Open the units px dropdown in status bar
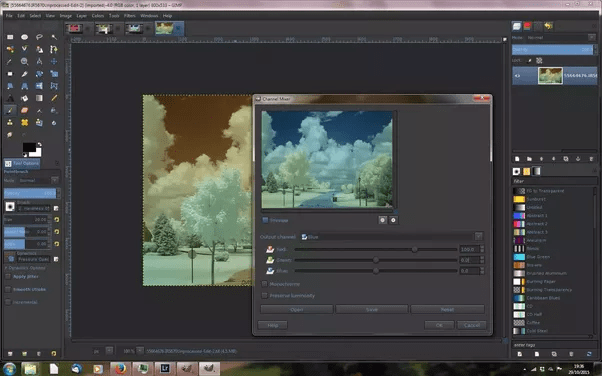 coord(109,351)
